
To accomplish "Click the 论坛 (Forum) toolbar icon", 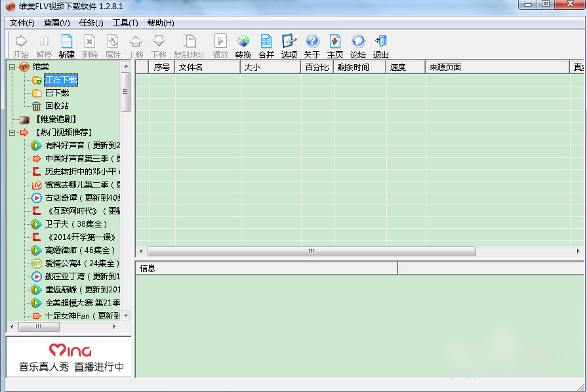I will (x=357, y=43).
